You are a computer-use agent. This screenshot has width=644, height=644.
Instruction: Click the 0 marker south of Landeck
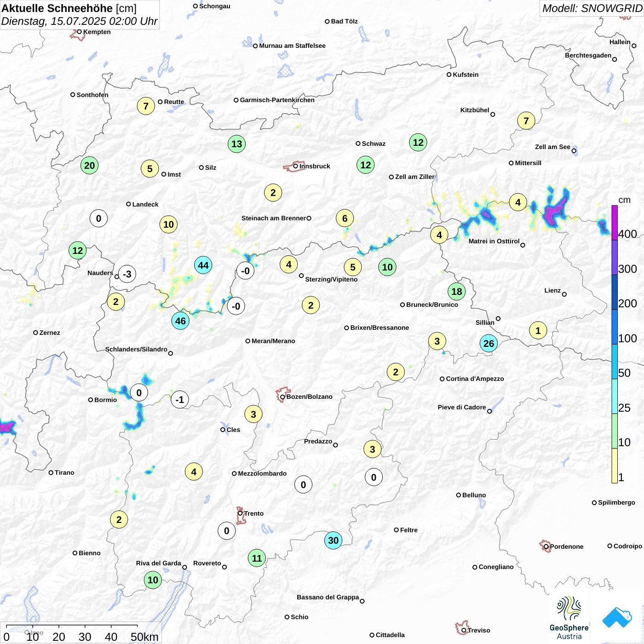(98, 218)
